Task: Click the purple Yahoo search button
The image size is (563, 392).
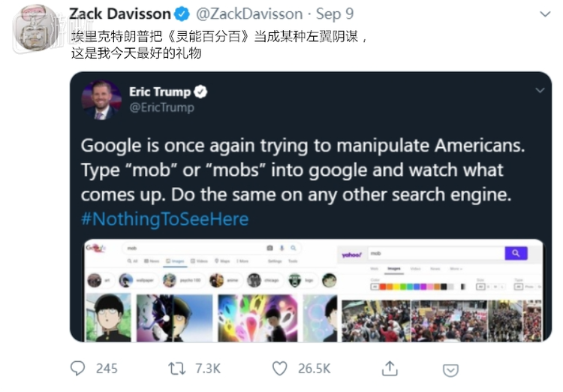Action: pyautogui.click(x=516, y=253)
